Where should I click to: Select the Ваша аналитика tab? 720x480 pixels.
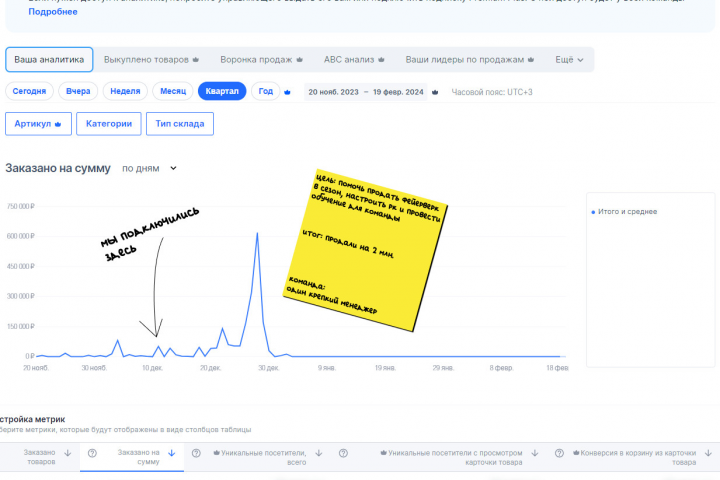click(49, 60)
